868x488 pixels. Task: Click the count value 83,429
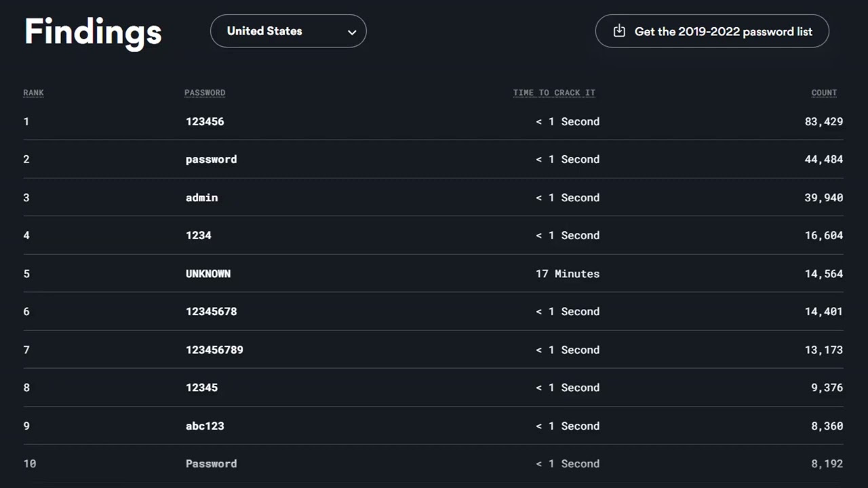(x=824, y=122)
